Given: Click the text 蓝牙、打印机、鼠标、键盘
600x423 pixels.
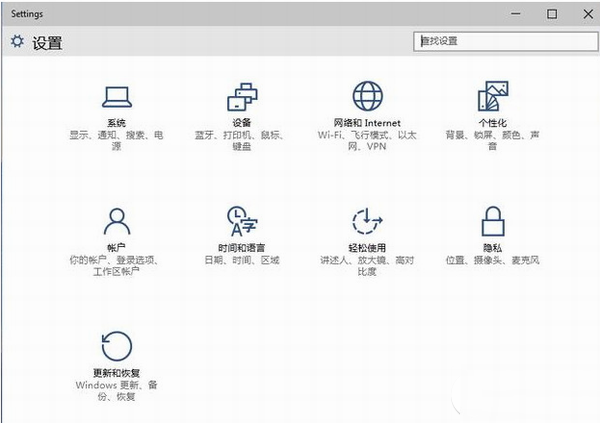Looking at the screenshot, I should tap(240, 140).
